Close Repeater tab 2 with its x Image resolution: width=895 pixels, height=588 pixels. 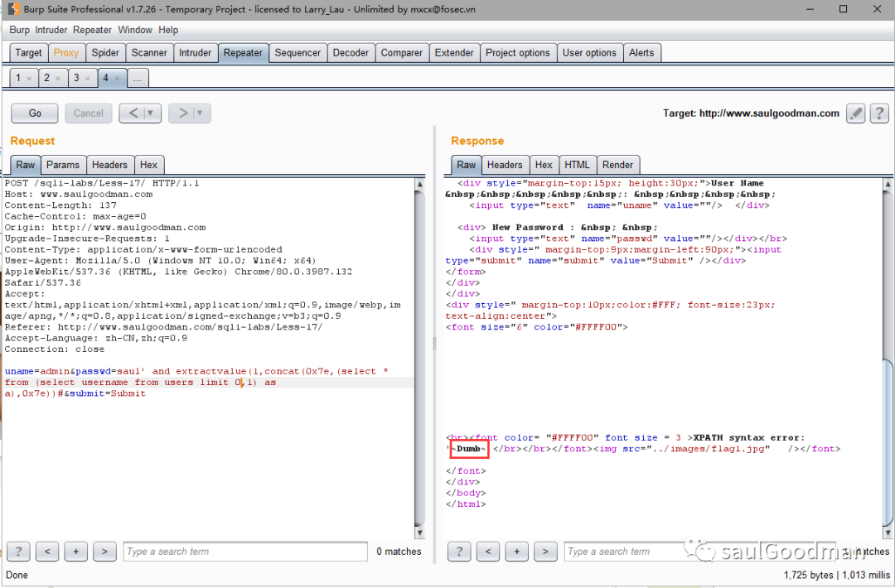pyautogui.click(x=58, y=79)
